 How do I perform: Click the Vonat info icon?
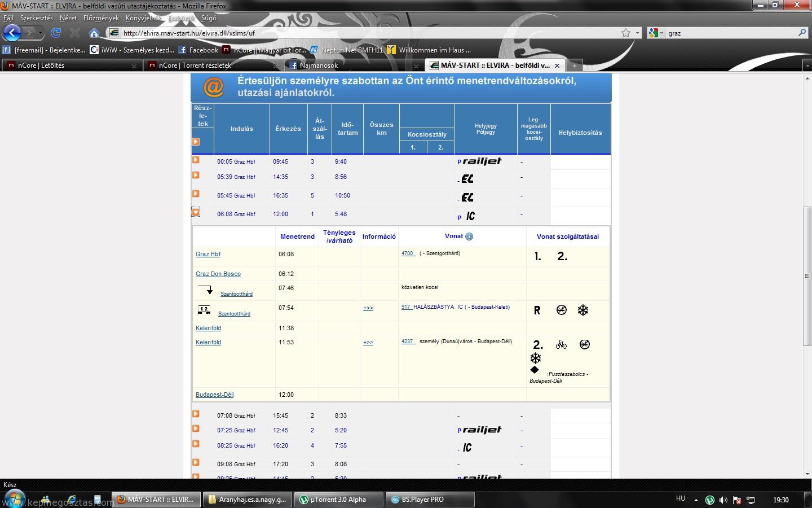[x=469, y=237]
